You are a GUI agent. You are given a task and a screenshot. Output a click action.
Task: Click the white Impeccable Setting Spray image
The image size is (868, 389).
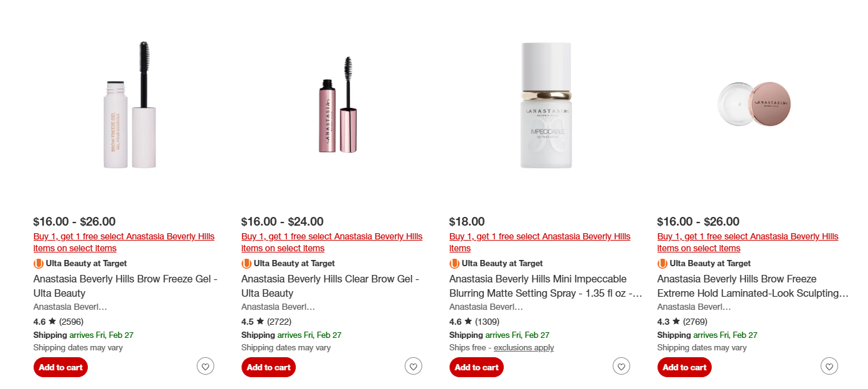pos(546,106)
